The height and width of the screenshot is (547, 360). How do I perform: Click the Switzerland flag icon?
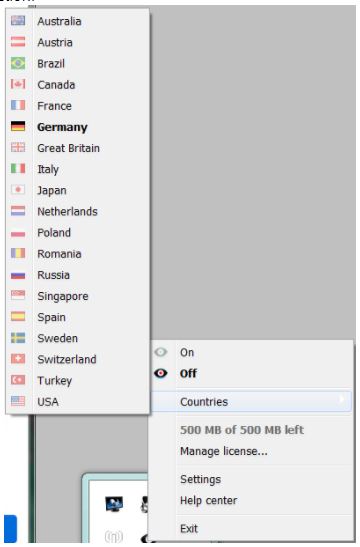tap(18, 359)
